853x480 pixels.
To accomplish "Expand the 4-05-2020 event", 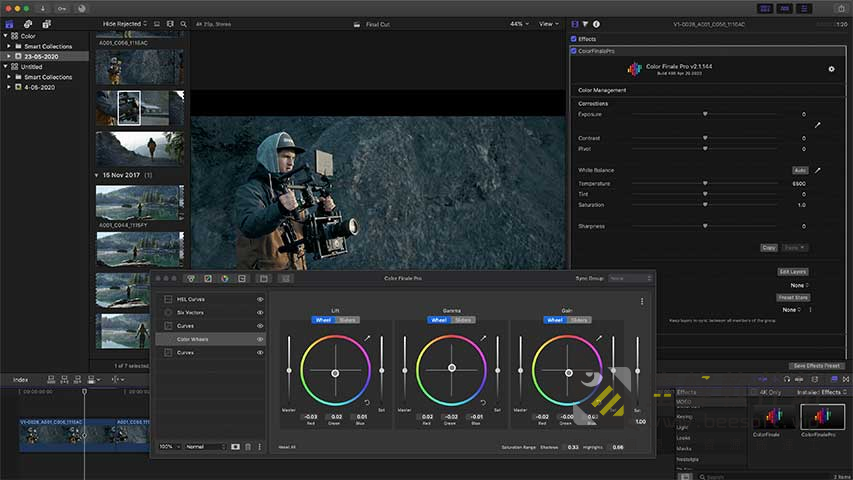I will click(x=9, y=87).
